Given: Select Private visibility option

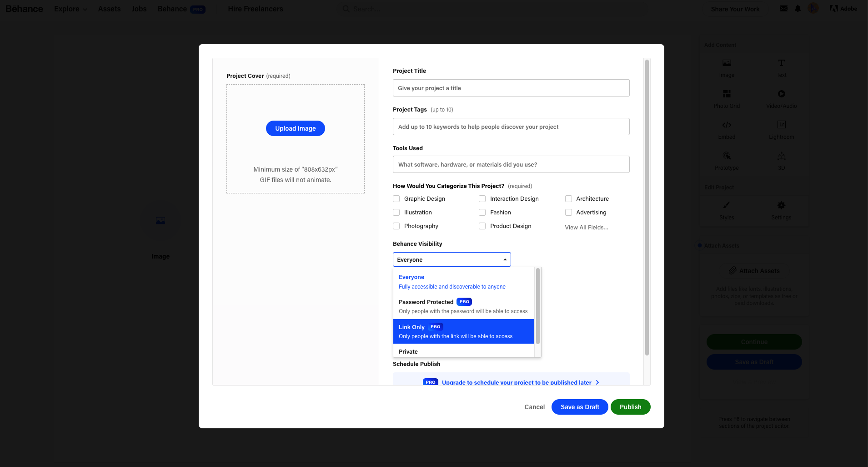Looking at the screenshot, I should point(408,351).
